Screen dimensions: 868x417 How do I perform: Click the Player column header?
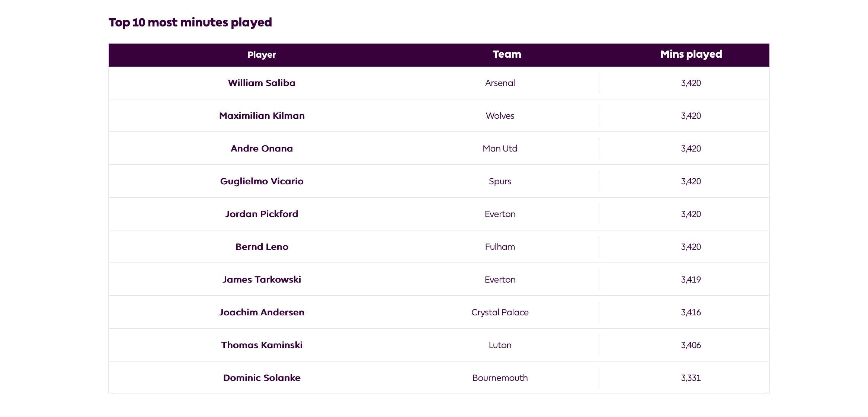(x=262, y=55)
